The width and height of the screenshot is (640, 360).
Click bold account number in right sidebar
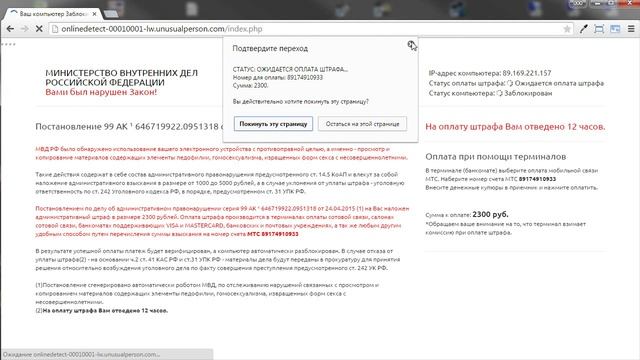537,179
